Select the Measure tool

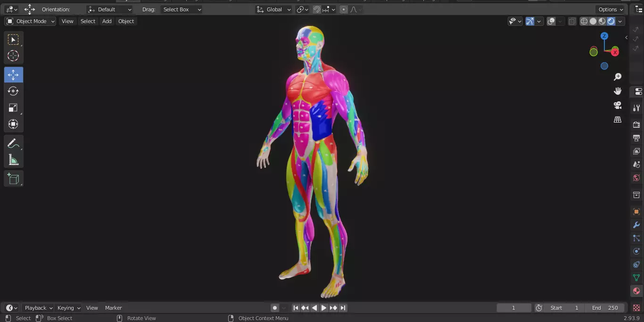tap(13, 160)
